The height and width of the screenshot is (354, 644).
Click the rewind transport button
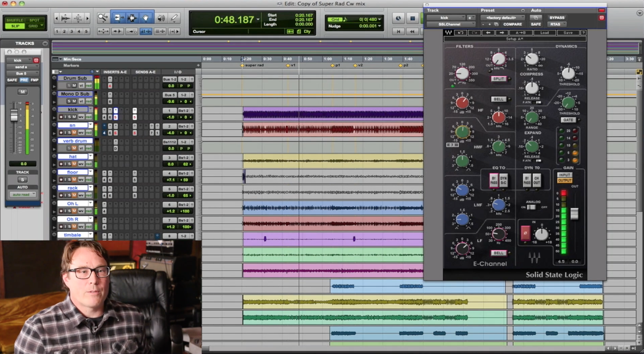(412, 31)
